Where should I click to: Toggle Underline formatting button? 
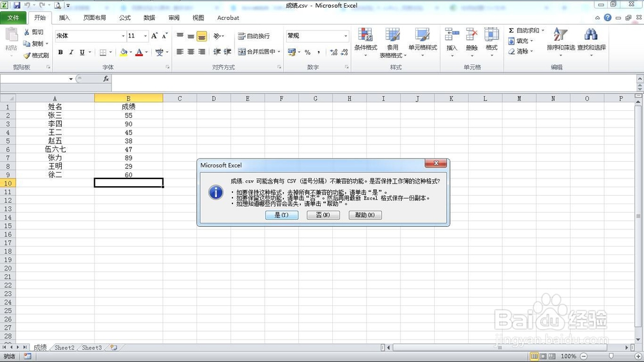pyautogui.click(x=82, y=52)
